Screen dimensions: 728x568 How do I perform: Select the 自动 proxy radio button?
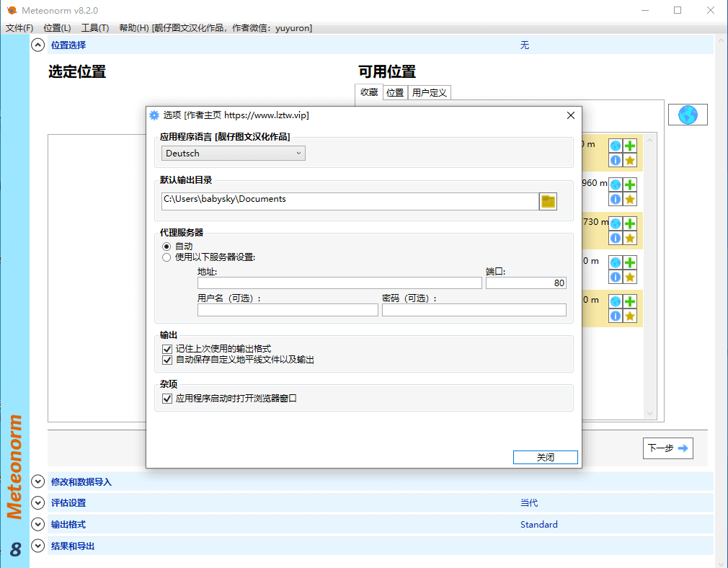pyautogui.click(x=167, y=246)
